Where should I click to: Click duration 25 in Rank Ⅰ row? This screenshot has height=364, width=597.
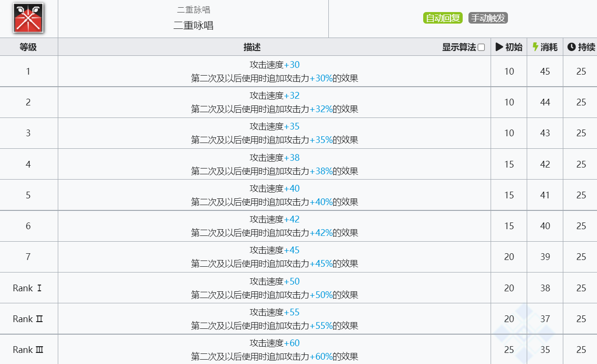tap(581, 288)
